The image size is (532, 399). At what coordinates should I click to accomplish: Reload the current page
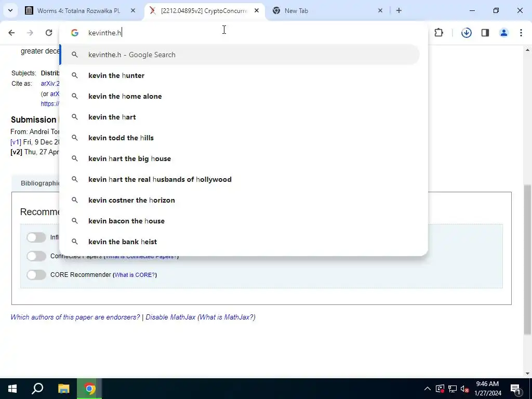coord(49,33)
